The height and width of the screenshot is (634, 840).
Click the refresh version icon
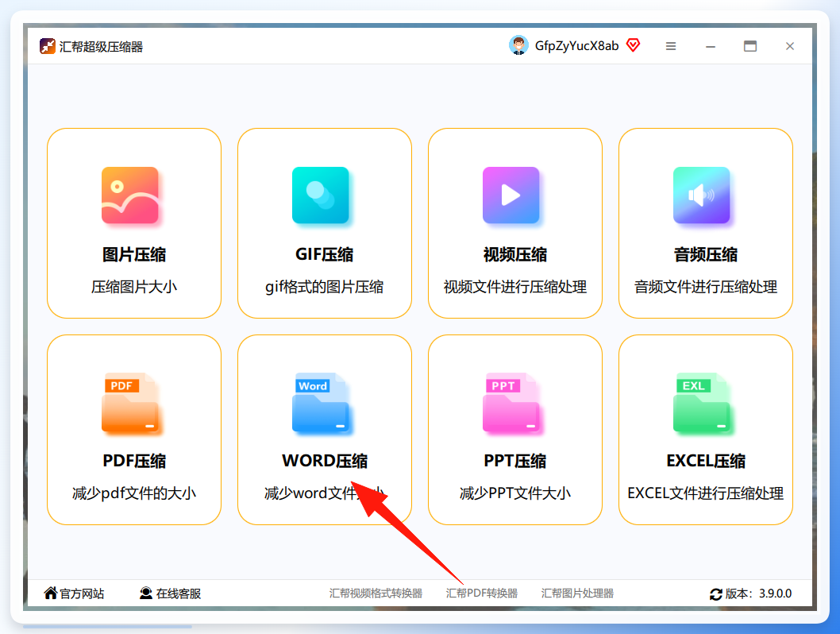715,593
